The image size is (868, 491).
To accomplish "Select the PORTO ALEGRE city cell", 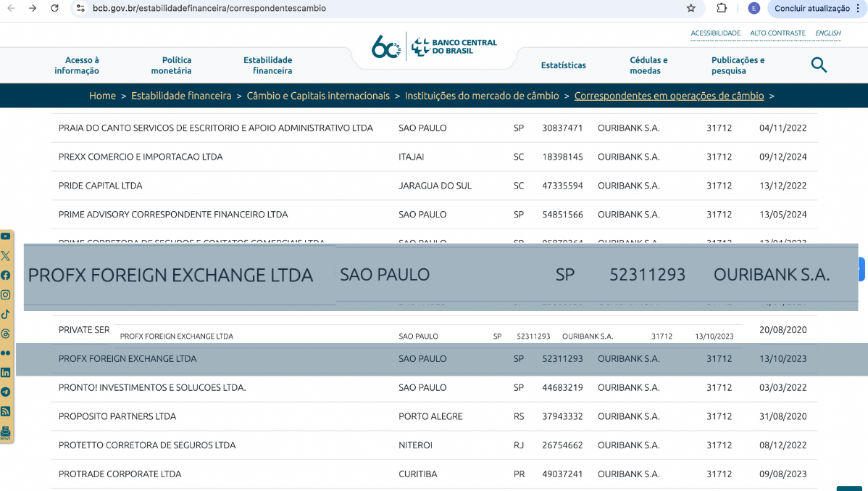I will (x=430, y=416).
